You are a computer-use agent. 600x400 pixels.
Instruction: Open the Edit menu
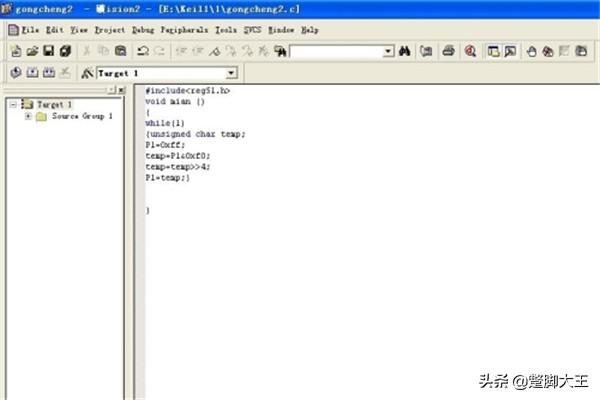[55, 30]
